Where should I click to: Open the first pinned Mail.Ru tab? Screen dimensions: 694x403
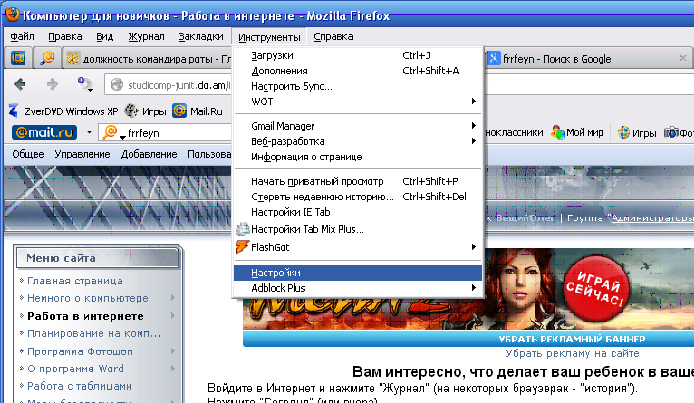pos(19,58)
